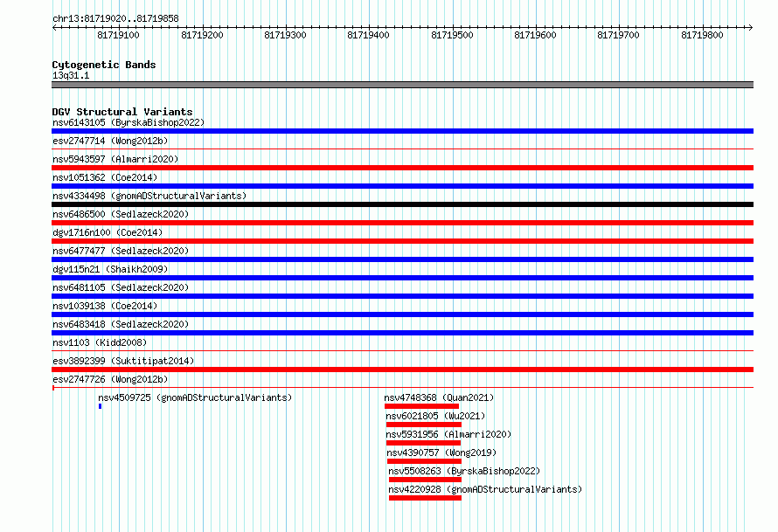
Task: Open nsv1103 (Kidd2008) variant label
Action: (x=100, y=342)
